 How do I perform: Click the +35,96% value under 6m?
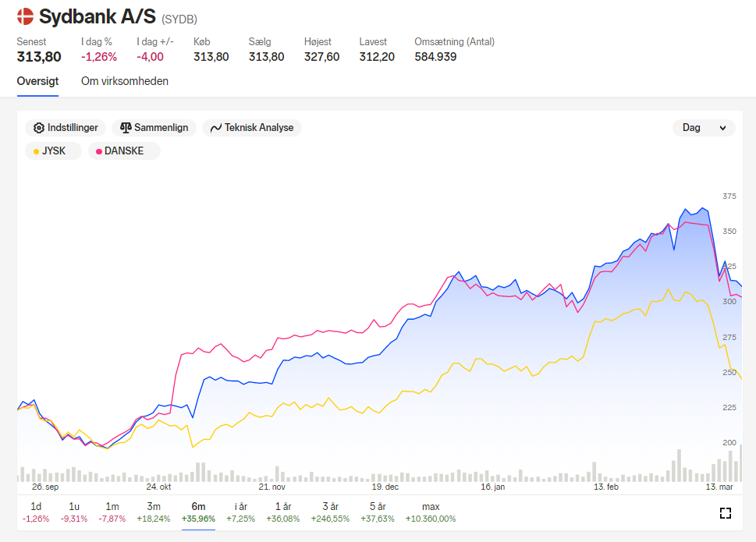click(198, 519)
